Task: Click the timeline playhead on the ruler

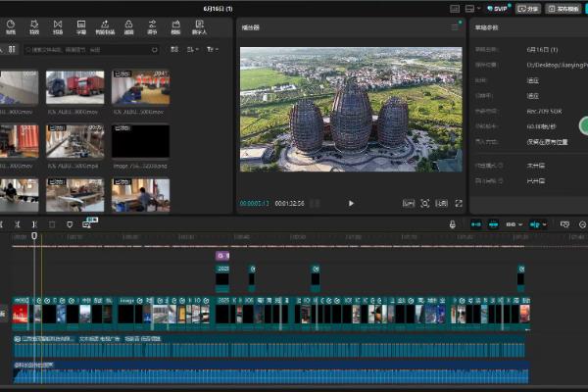Action: pyautogui.click(x=34, y=236)
